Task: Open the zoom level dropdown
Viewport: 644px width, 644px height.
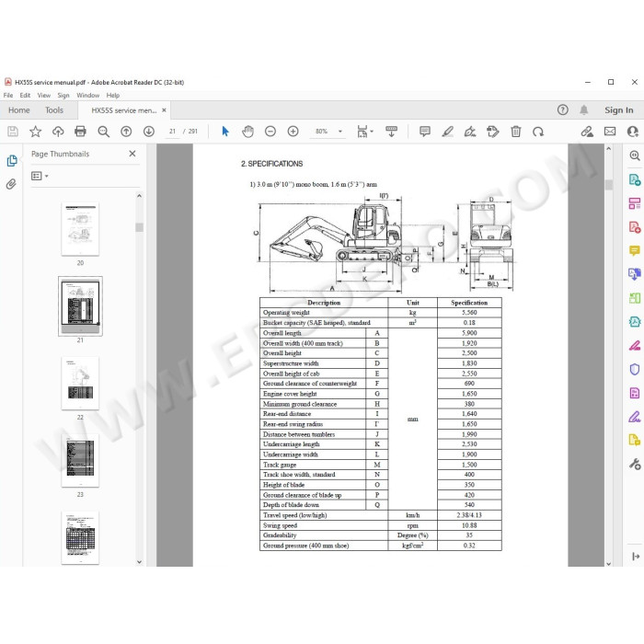Action: [340, 132]
